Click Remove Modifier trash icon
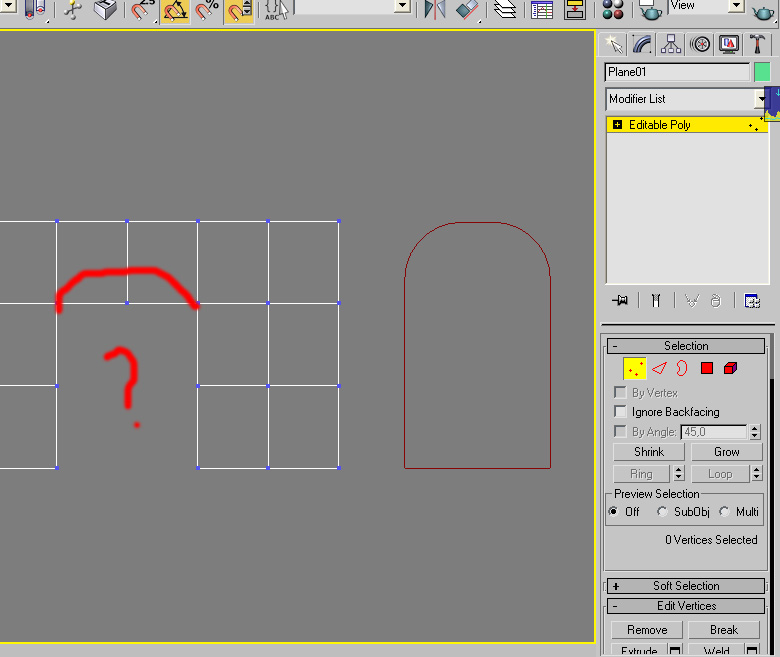The width and height of the screenshot is (780, 657). 715,300
